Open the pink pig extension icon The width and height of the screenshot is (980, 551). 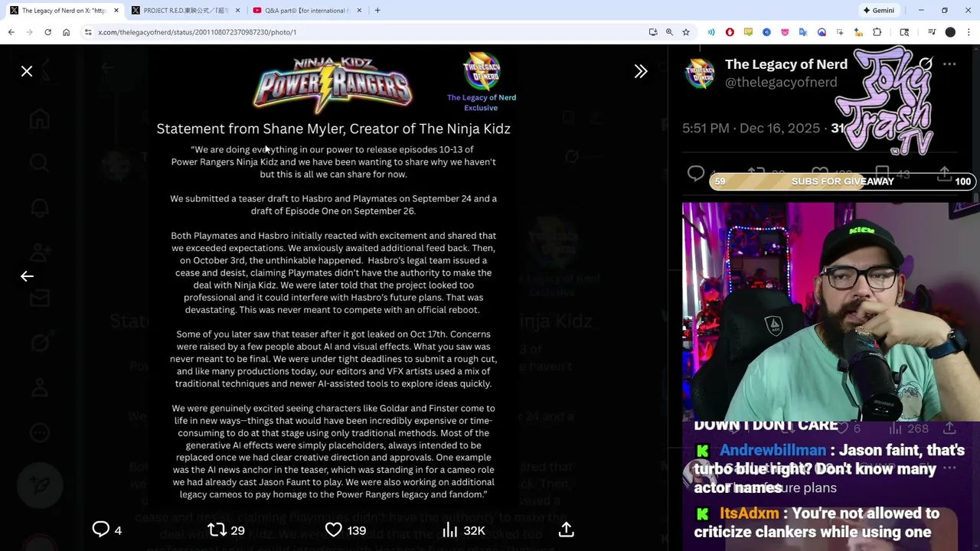coord(785,32)
